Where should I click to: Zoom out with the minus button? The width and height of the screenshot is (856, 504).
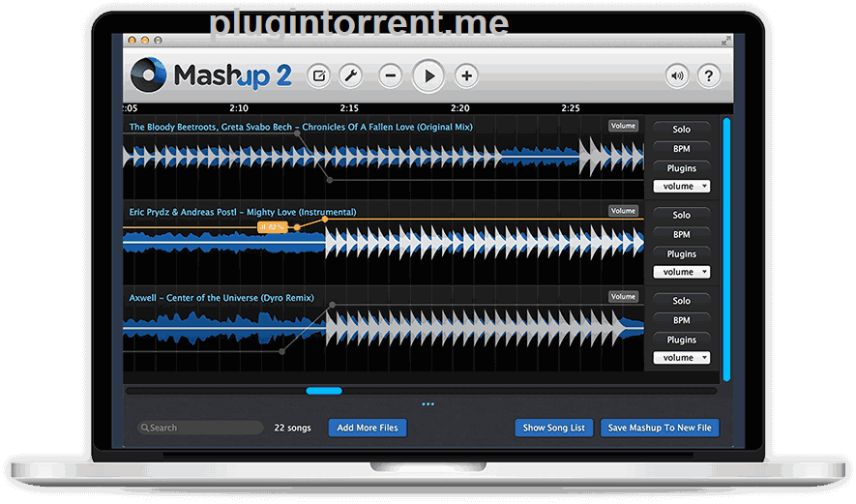click(391, 75)
